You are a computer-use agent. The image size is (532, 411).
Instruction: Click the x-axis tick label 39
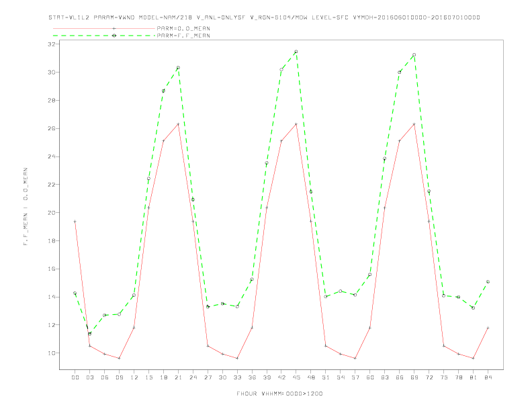267,377
